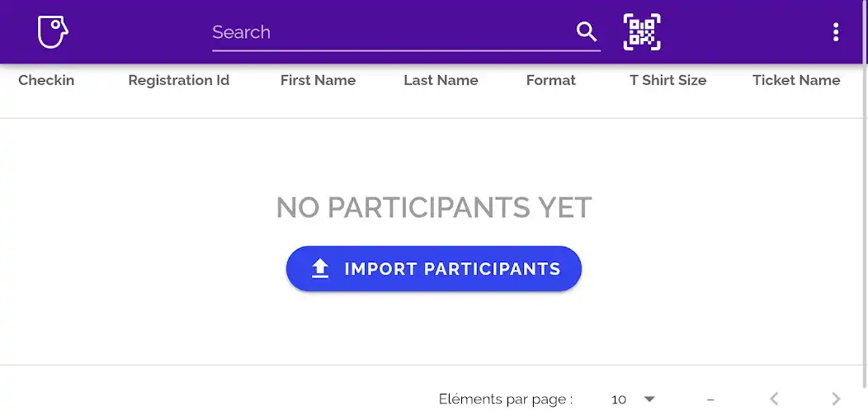Open the three-dot overflow menu
Viewport: 868px width, 411px height.
tap(835, 31)
